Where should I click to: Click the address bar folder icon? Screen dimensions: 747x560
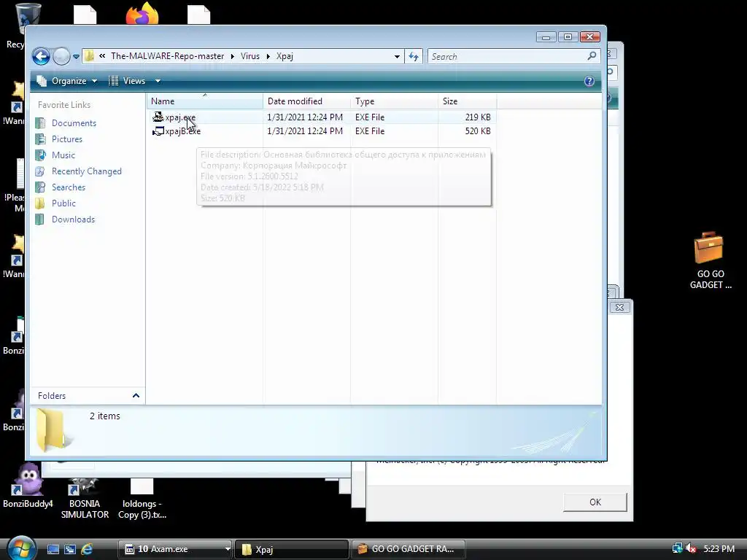click(x=89, y=56)
